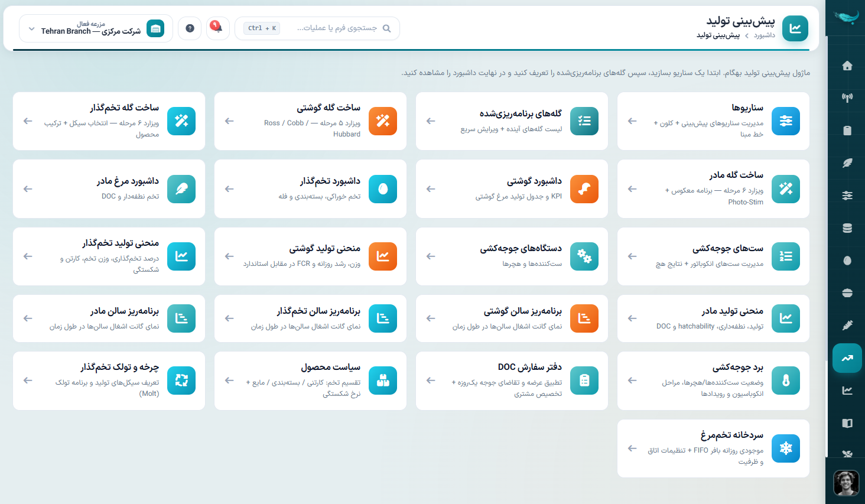Click the text KPI و جدول تولید مرغ گوشتی

click(519, 197)
